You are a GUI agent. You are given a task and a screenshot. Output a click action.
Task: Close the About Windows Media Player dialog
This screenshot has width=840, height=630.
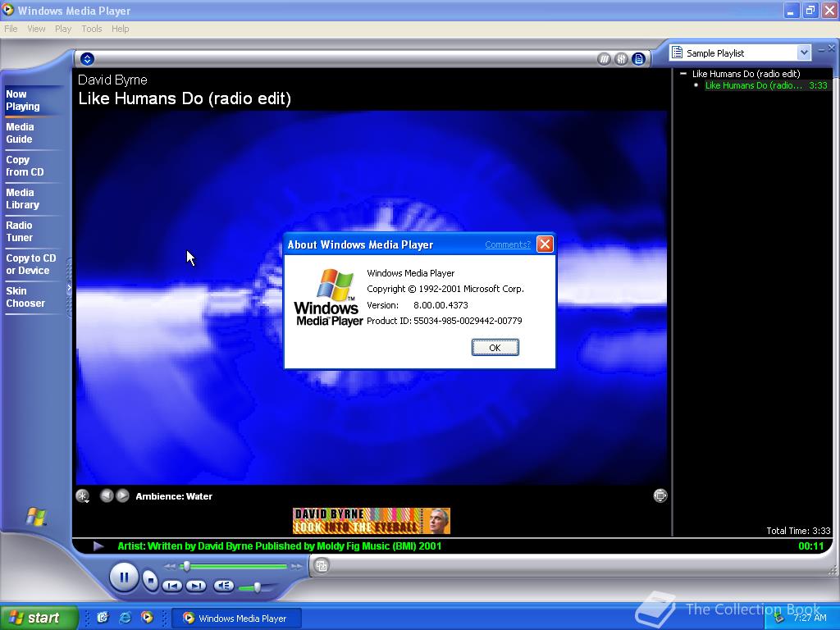click(545, 244)
